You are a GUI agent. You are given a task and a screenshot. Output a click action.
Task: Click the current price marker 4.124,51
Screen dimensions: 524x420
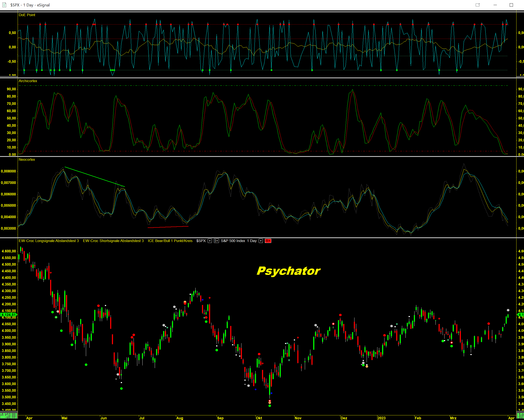(9, 315)
